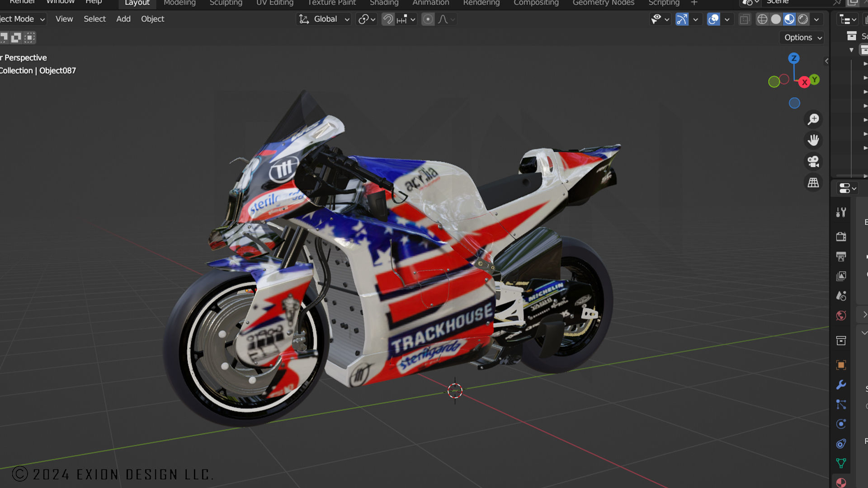
Task: Toggle viewport gizmos
Action: [x=682, y=19]
